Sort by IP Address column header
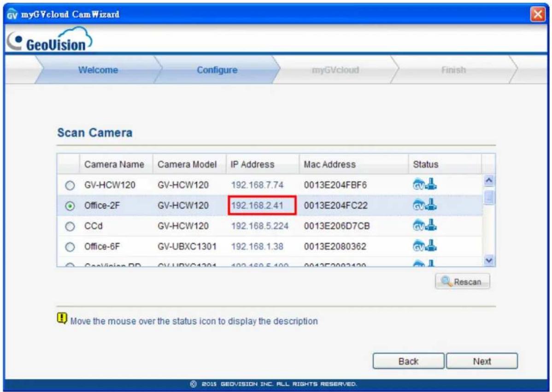Image resolution: width=552 pixels, height=392 pixels. (262, 164)
